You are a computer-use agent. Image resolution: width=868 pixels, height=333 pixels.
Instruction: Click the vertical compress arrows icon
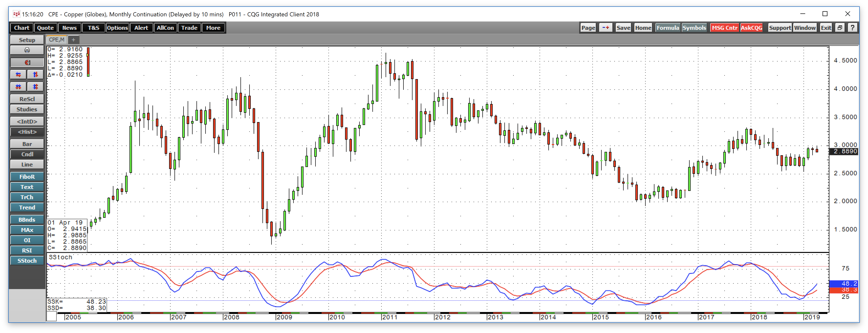click(35, 87)
